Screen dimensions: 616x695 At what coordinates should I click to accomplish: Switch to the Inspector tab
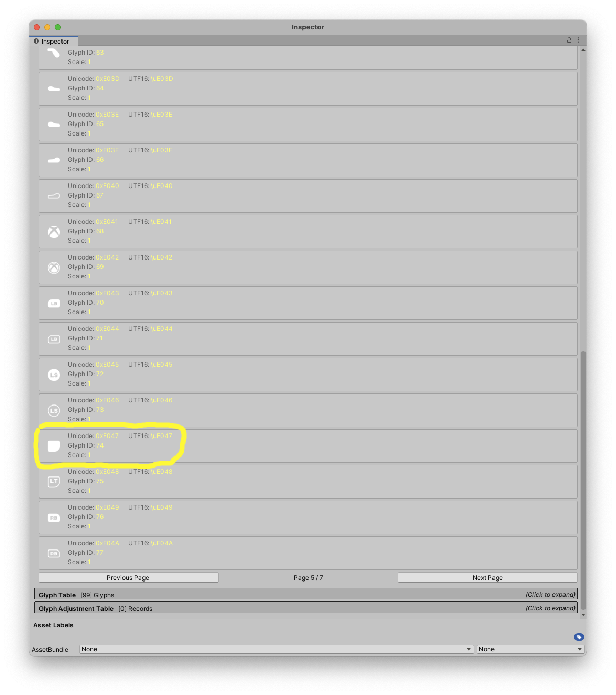[52, 41]
